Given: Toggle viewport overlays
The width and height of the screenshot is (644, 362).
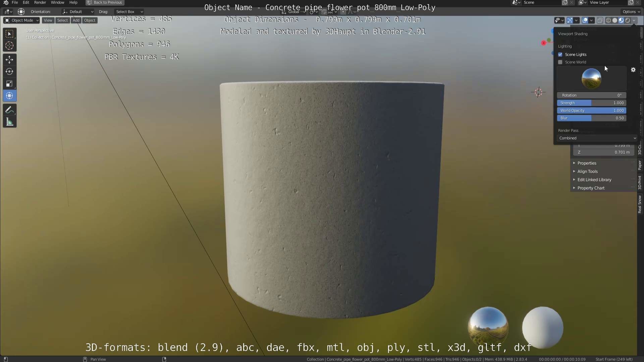Looking at the screenshot, I should 585,20.
